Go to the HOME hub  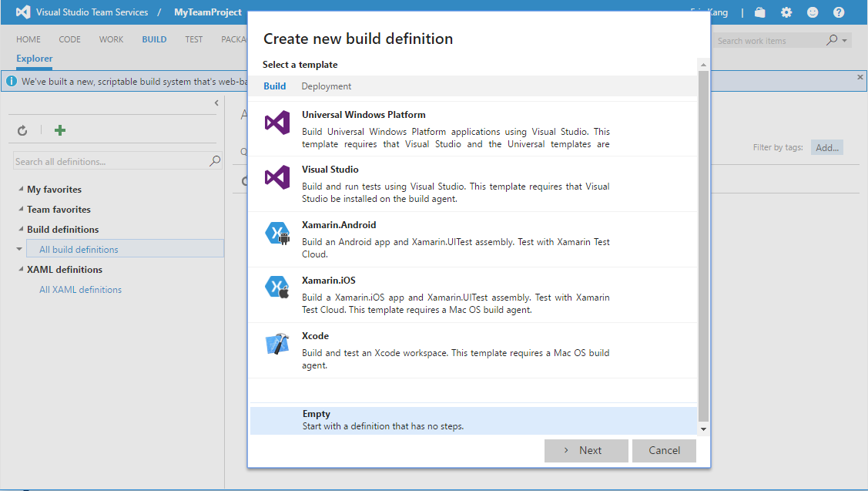click(28, 39)
